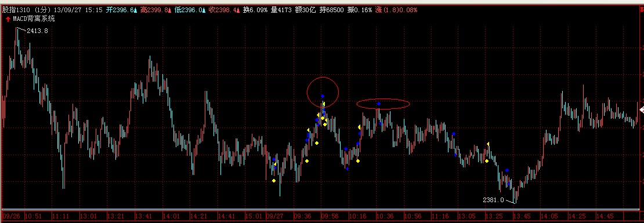Click the amount value 额30亿
The height and width of the screenshot is (223, 644).
pyautogui.click(x=305, y=10)
